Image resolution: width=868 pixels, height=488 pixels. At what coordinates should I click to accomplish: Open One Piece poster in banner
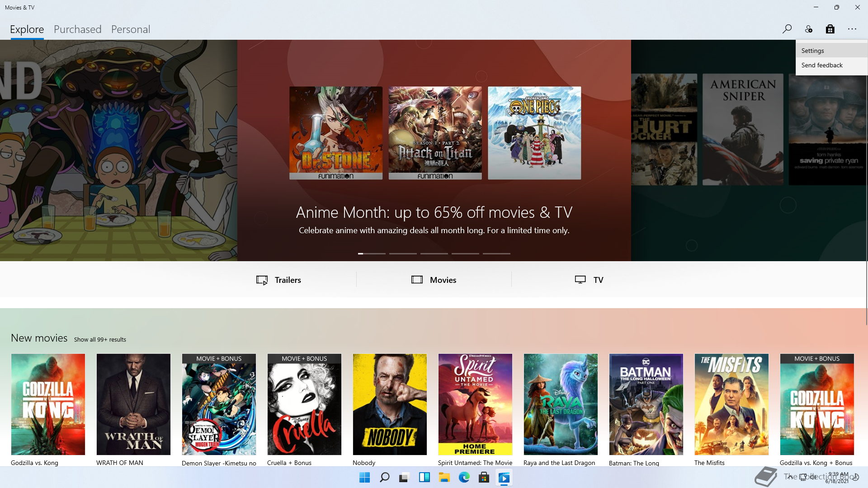(x=534, y=133)
